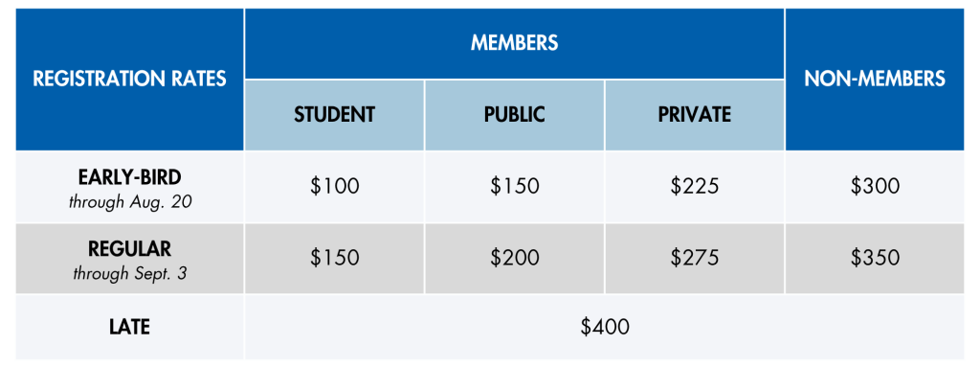Select the early-bird student $100 price
This screenshot has width=980, height=368.
point(334,187)
